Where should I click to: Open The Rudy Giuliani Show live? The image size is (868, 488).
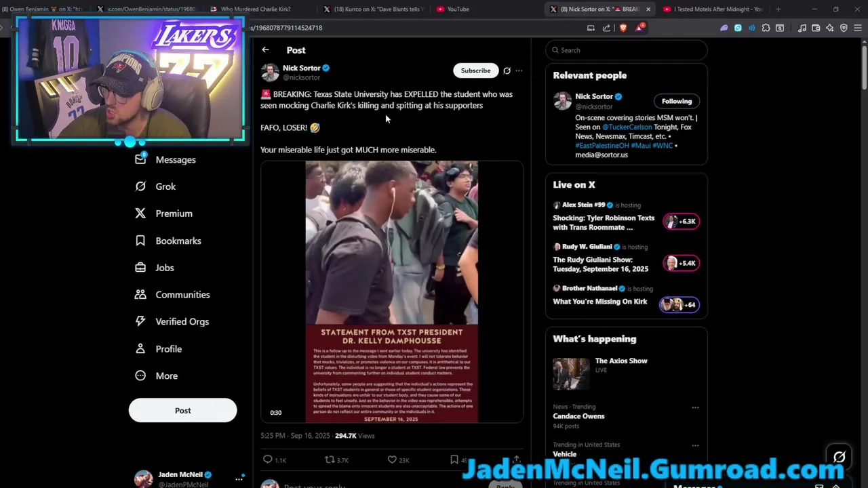(x=600, y=264)
